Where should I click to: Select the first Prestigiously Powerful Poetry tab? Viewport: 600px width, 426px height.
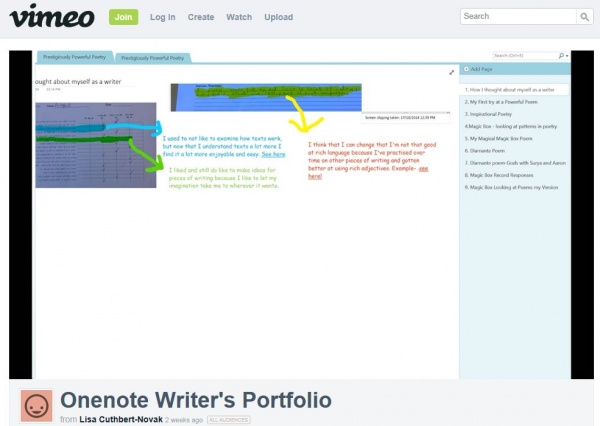75,57
